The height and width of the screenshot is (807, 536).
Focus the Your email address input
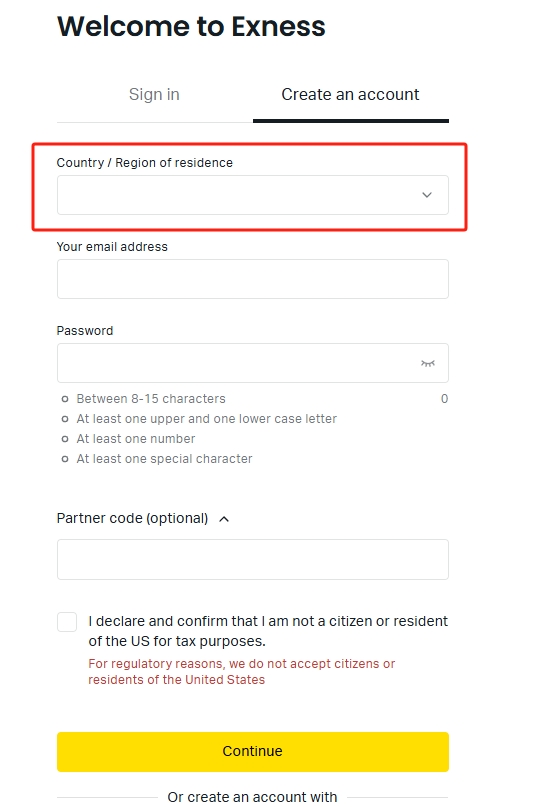[x=253, y=279]
